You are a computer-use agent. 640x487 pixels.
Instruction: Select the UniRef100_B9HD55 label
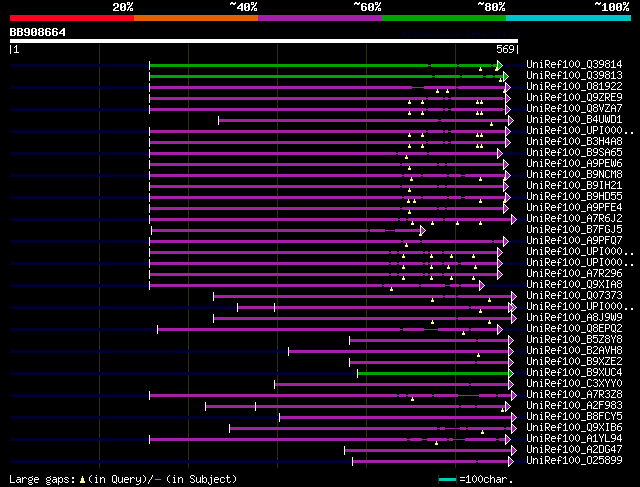574,196
